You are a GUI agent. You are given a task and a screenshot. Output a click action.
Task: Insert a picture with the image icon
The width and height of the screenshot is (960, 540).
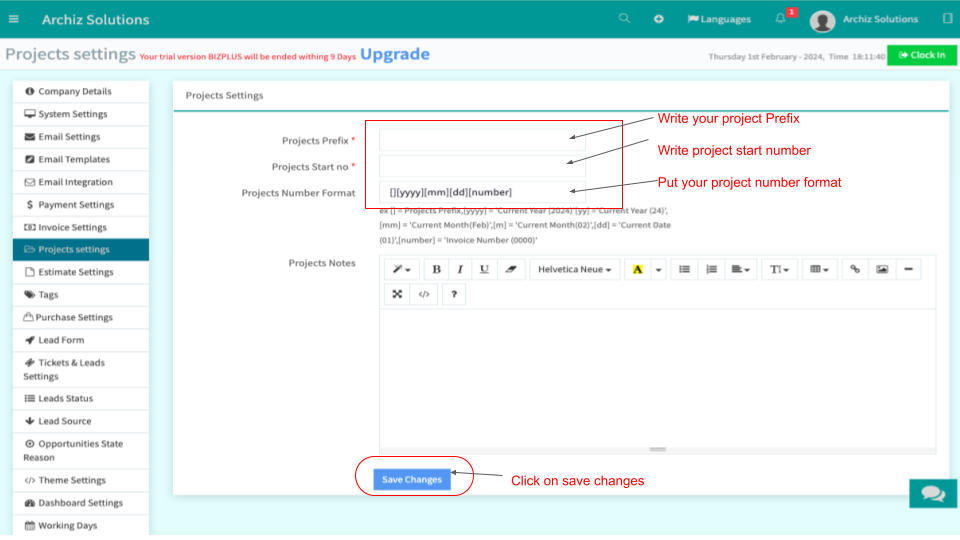[881, 269]
